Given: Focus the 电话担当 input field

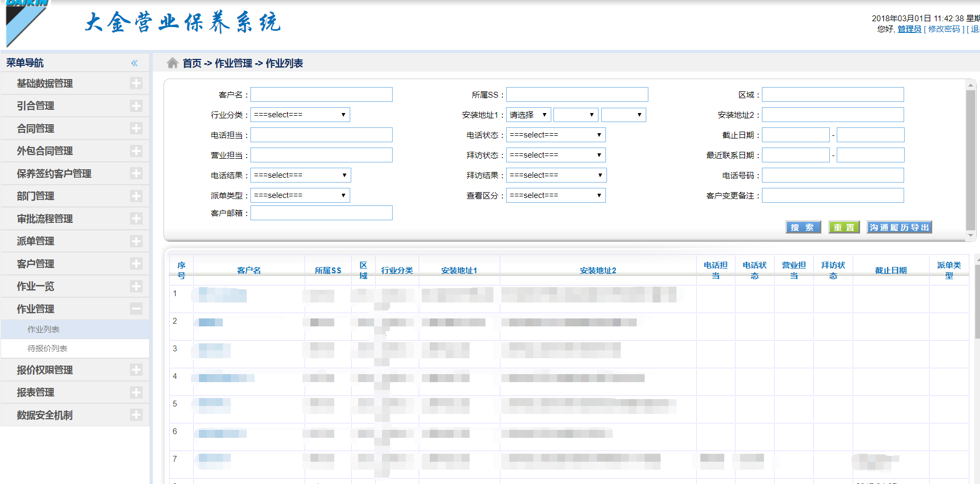Looking at the screenshot, I should (322, 135).
